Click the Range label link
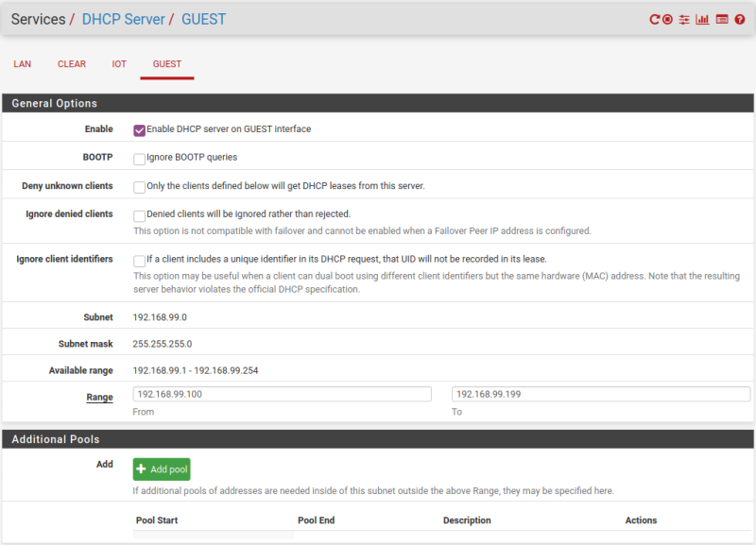Screen dimensions: 756x545 tap(100, 397)
